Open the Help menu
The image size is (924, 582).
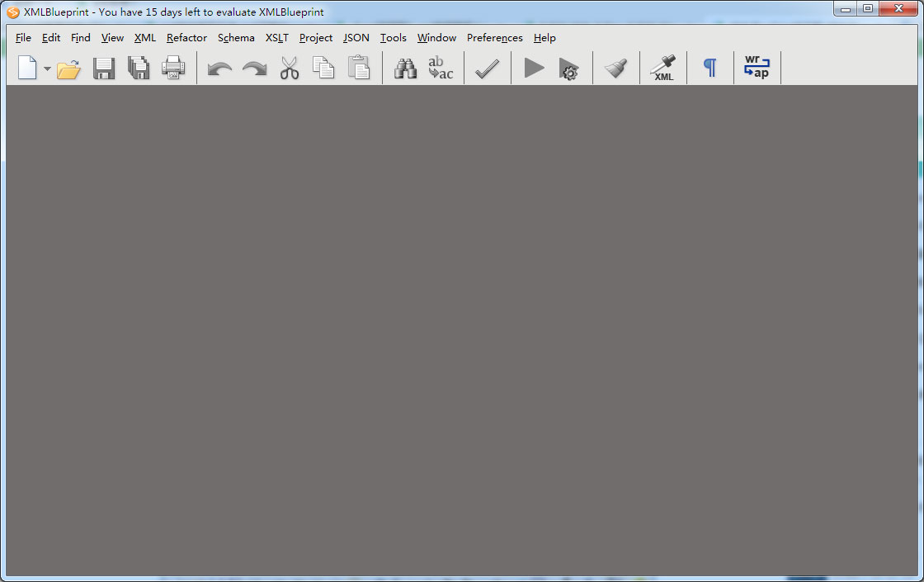pyautogui.click(x=544, y=38)
